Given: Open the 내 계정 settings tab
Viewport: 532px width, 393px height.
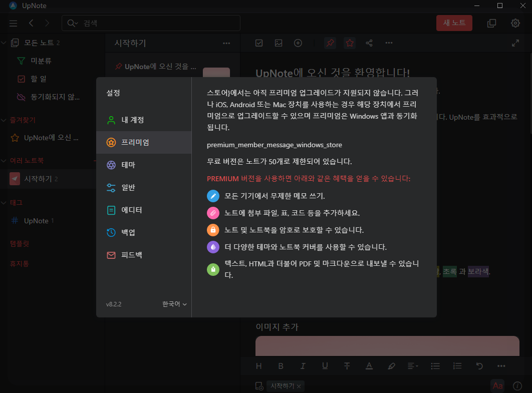Looking at the screenshot, I should click(x=144, y=120).
